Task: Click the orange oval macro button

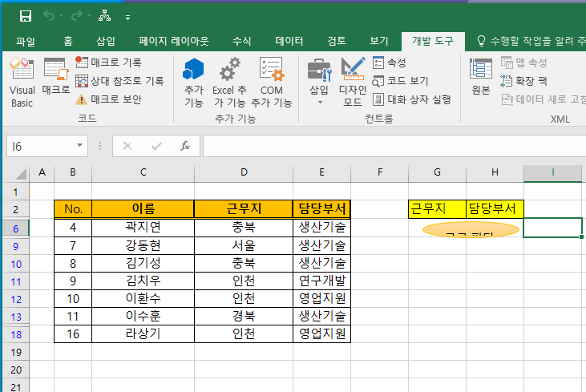Action: pos(471,229)
